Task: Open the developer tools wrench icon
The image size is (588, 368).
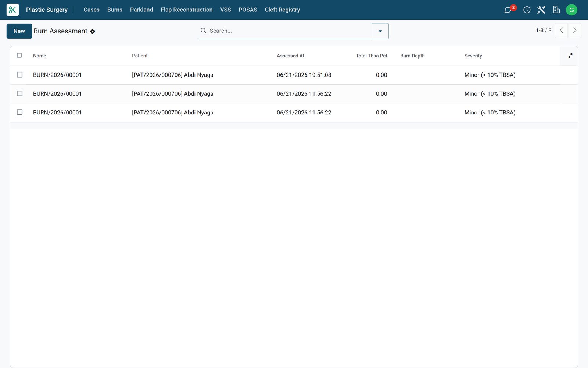Action: pos(541,10)
